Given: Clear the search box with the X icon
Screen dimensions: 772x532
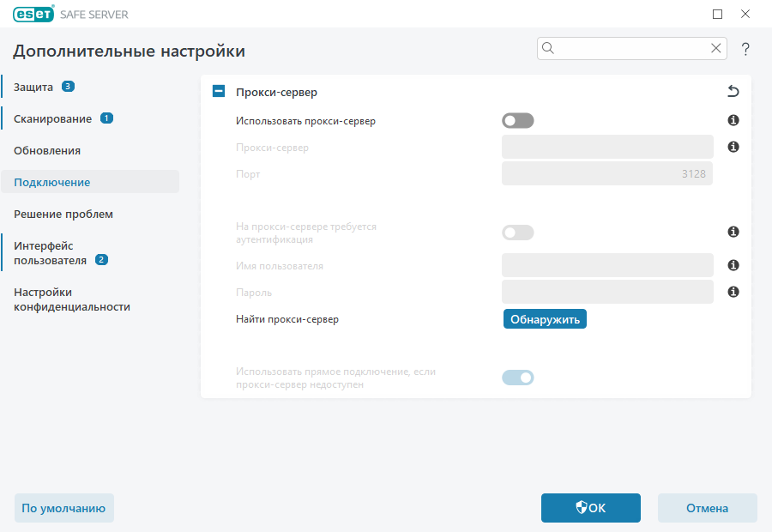Looking at the screenshot, I should (x=716, y=48).
